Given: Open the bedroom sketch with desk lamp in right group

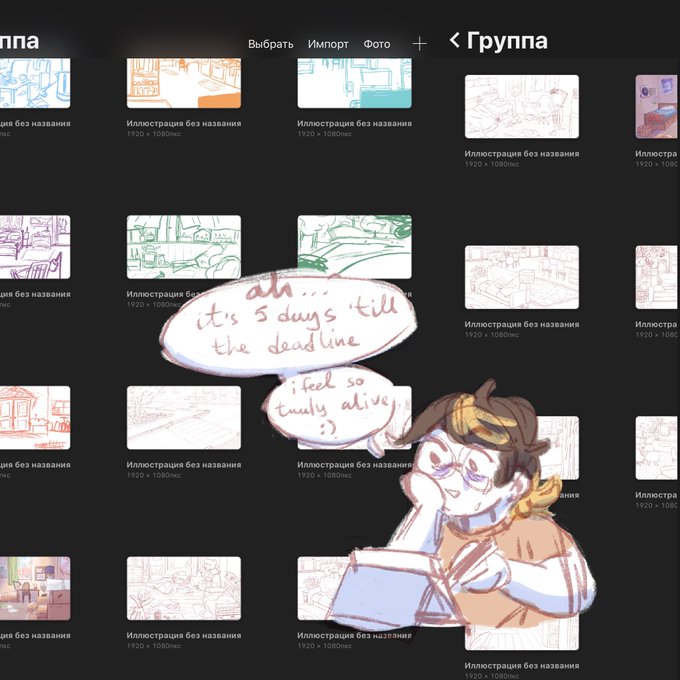Looking at the screenshot, I should point(522,107).
